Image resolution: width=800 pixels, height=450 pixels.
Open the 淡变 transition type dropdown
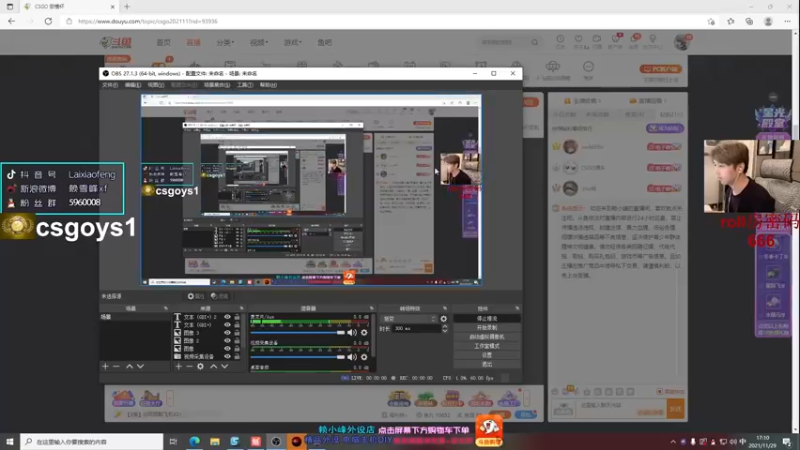409,318
